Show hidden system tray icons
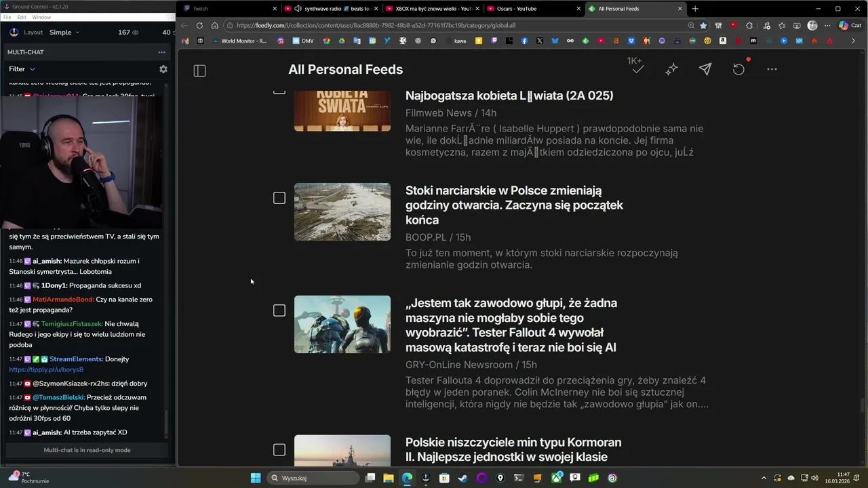Image resolution: width=868 pixels, height=488 pixels. (x=764, y=478)
